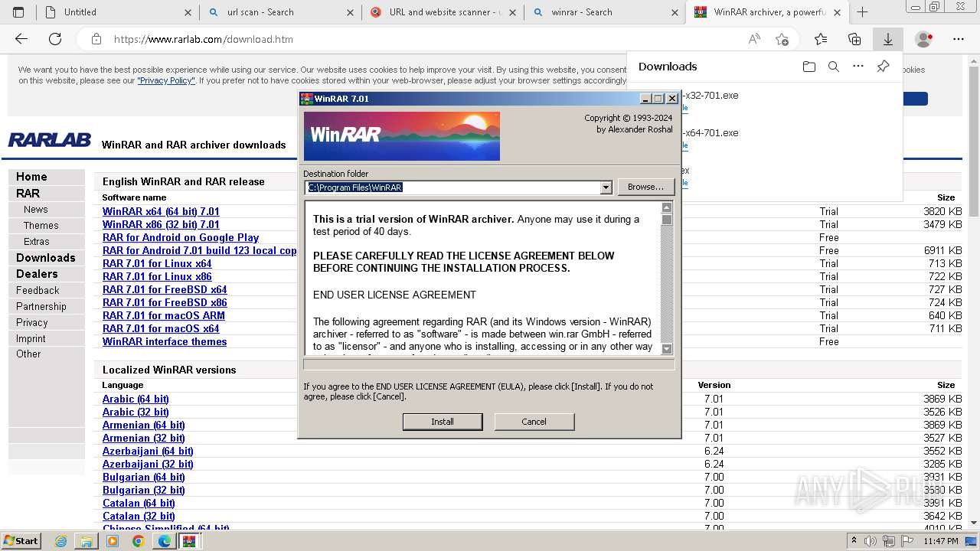The image size is (980, 551).
Task: Open more options in Downloads panel
Action: click(x=858, y=67)
